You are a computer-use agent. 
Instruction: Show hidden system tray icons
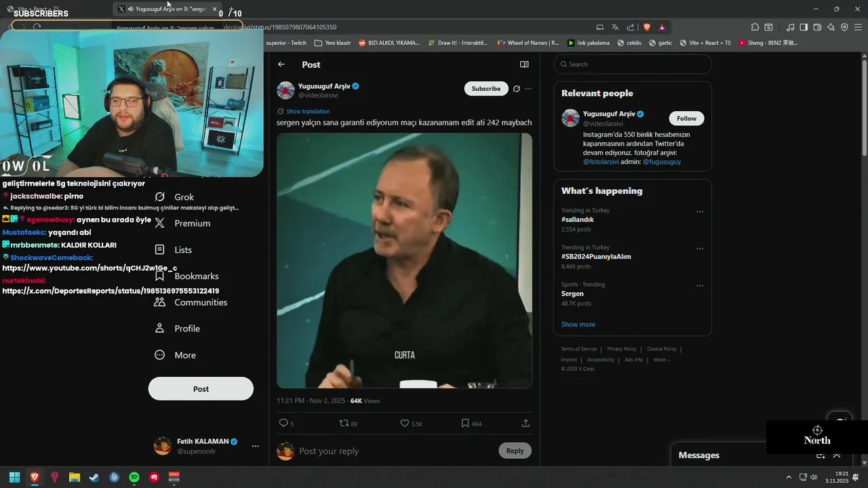[788, 477]
